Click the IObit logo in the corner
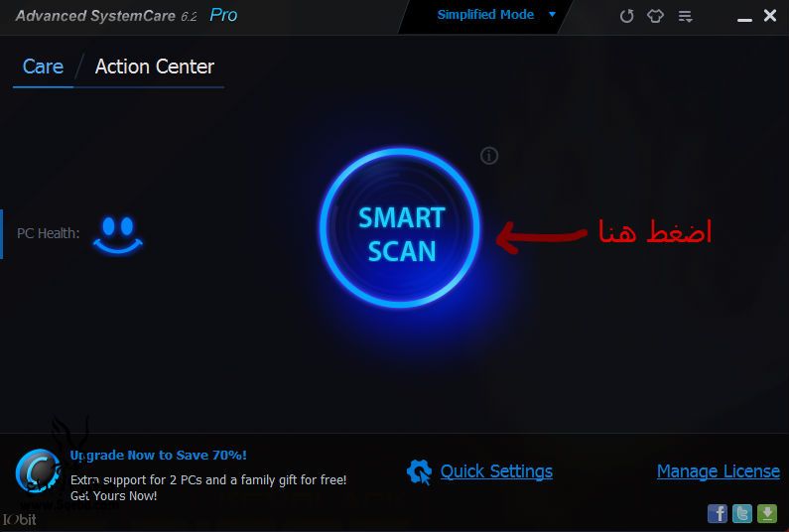This screenshot has height=532, width=789. click(19, 519)
